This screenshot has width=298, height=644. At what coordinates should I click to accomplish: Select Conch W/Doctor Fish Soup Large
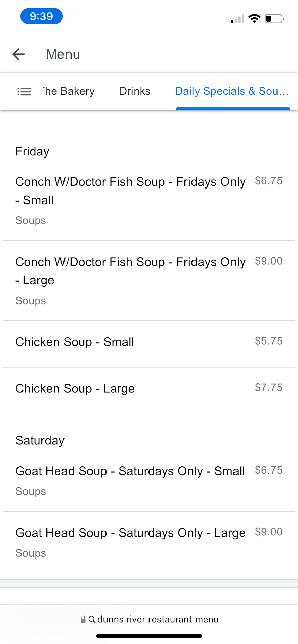pos(130,271)
